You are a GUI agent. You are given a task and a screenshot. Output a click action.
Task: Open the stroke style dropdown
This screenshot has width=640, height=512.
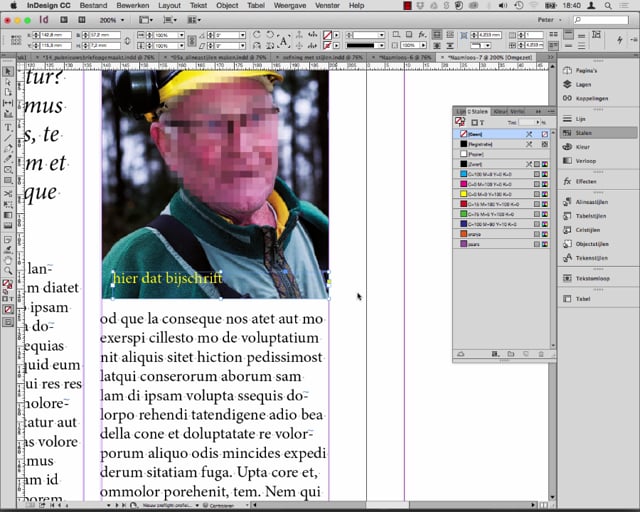[381, 45]
